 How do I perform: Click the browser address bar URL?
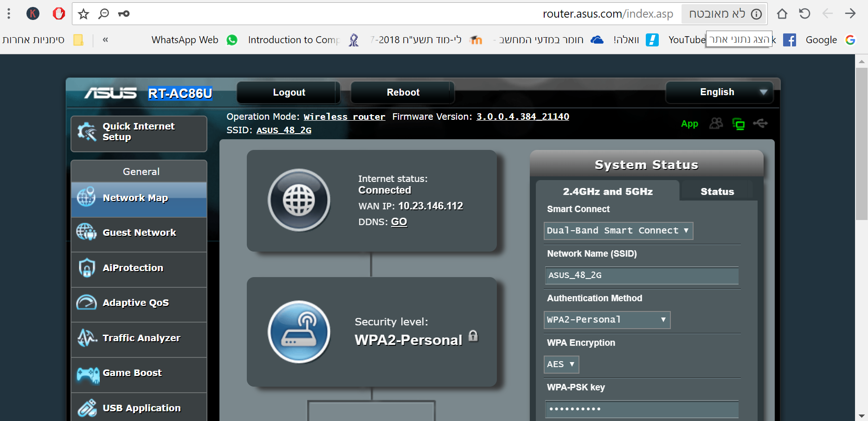click(x=608, y=14)
